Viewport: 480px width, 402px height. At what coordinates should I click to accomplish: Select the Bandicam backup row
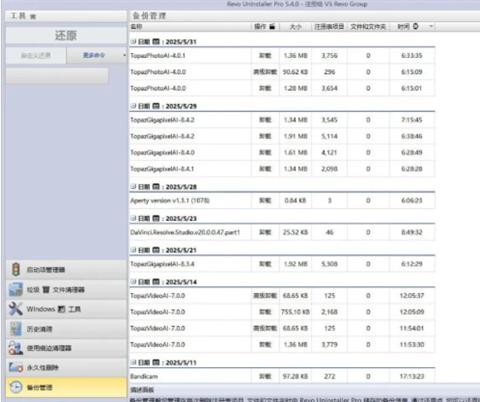[x=282, y=376]
